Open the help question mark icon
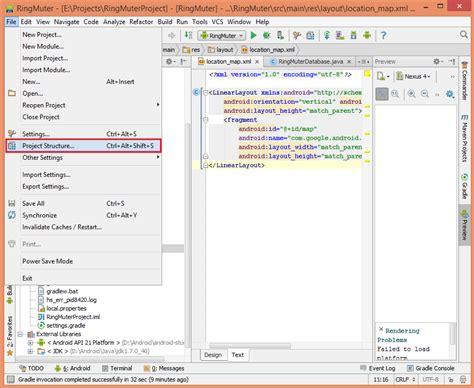The image size is (474, 388). (383, 35)
